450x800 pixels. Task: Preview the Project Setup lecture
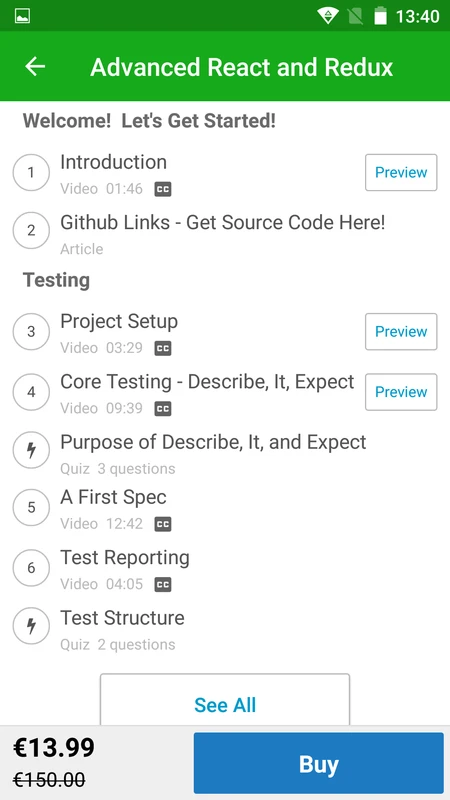coord(401,332)
